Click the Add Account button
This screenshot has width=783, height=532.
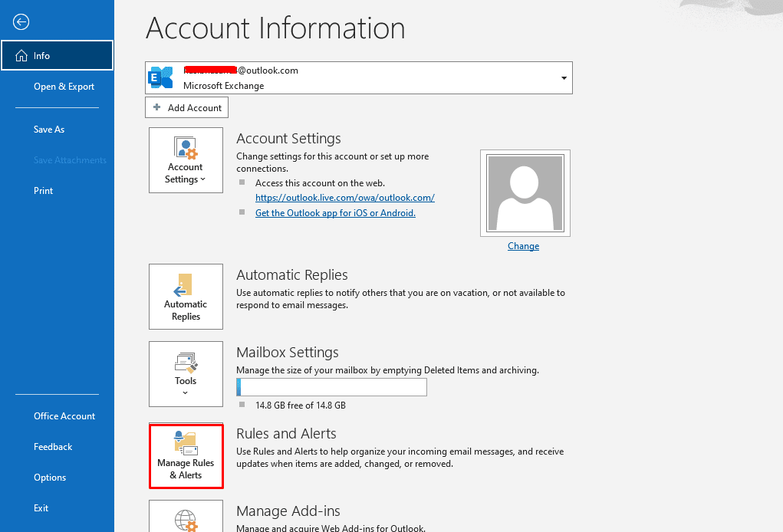(x=187, y=108)
